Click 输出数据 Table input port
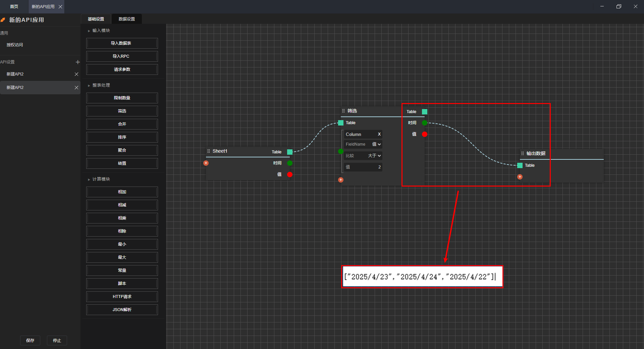Image resolution: width=644 pixels, height=349 pixels. pyautogui.click(x=520, y=165)
